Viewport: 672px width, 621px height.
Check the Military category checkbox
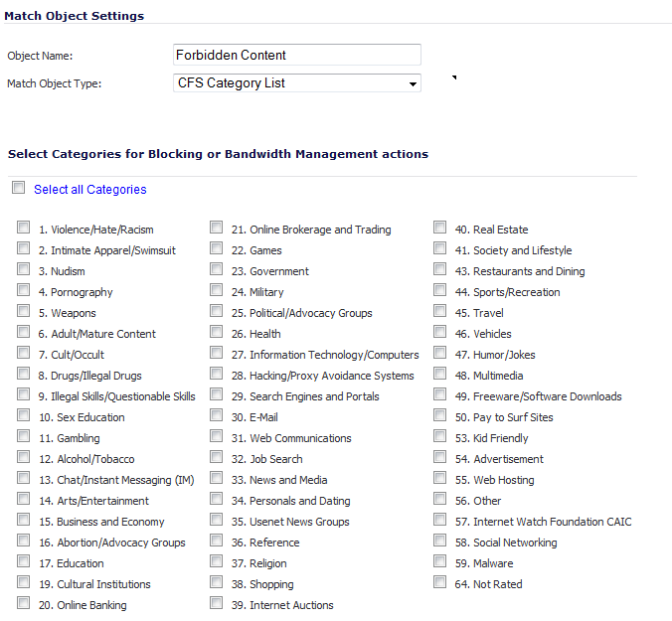(x=217, y=290)
